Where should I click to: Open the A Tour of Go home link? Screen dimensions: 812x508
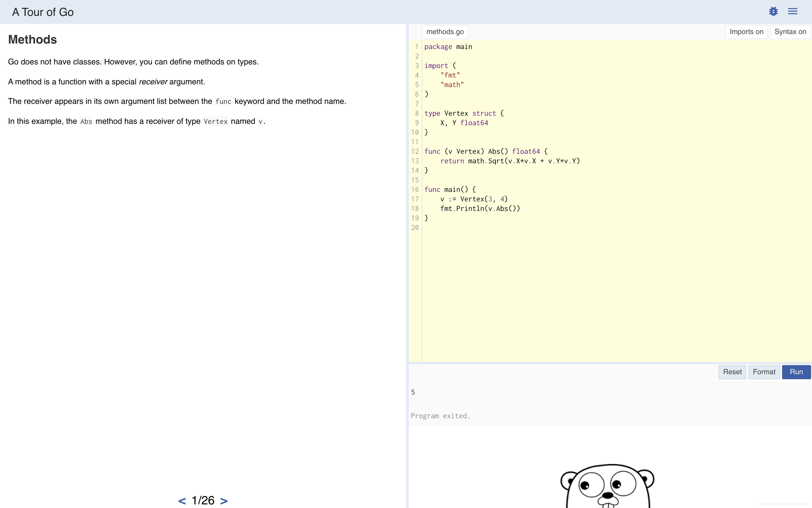(43, 12)
